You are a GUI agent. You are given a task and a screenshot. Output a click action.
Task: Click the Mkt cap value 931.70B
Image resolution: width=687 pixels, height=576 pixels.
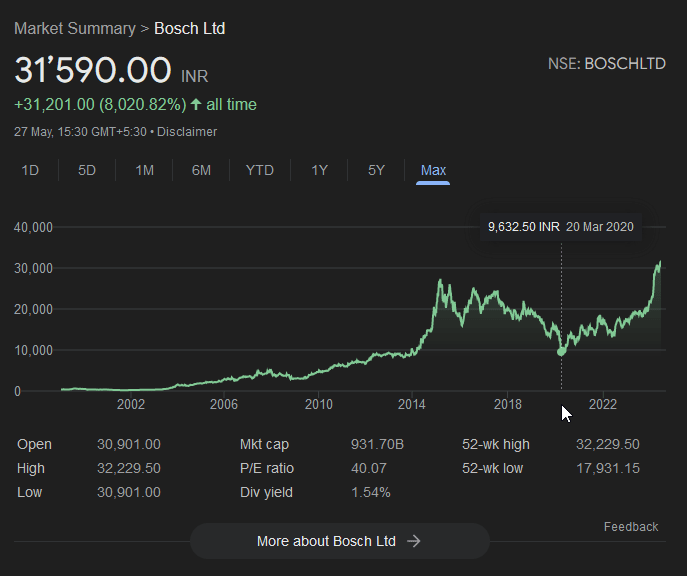point(378,444)
